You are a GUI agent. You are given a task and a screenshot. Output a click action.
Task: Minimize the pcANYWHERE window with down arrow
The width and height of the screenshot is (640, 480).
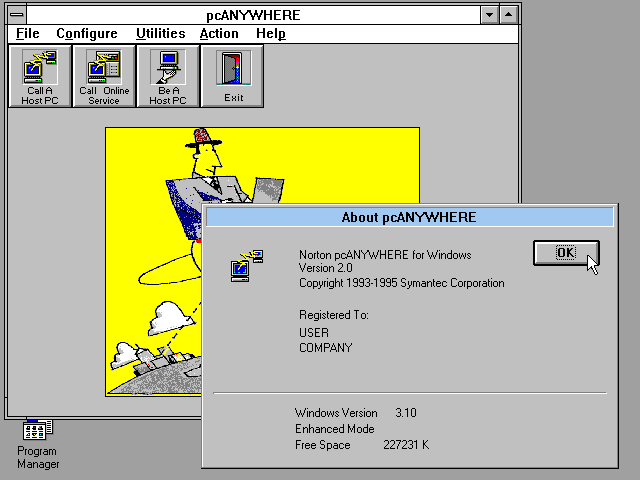coord(489,15)
